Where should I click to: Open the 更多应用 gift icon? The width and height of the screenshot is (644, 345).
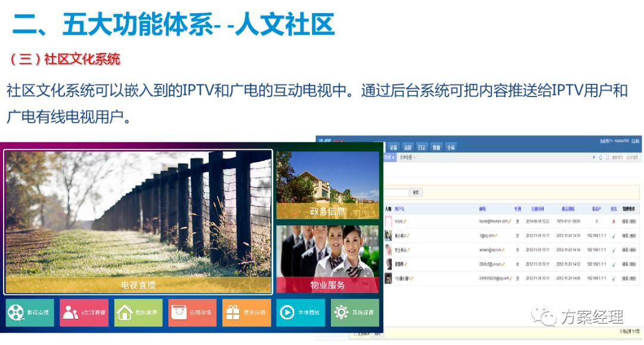pos(231,312)
